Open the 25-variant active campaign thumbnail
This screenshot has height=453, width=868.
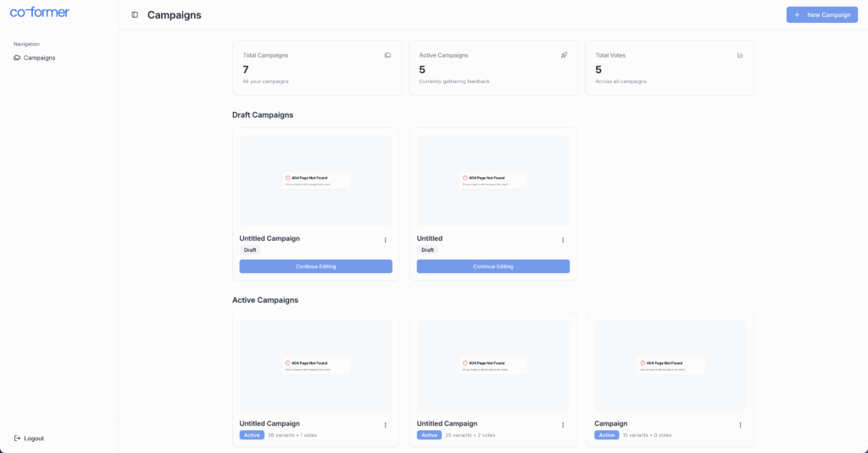tap(492, 366)
